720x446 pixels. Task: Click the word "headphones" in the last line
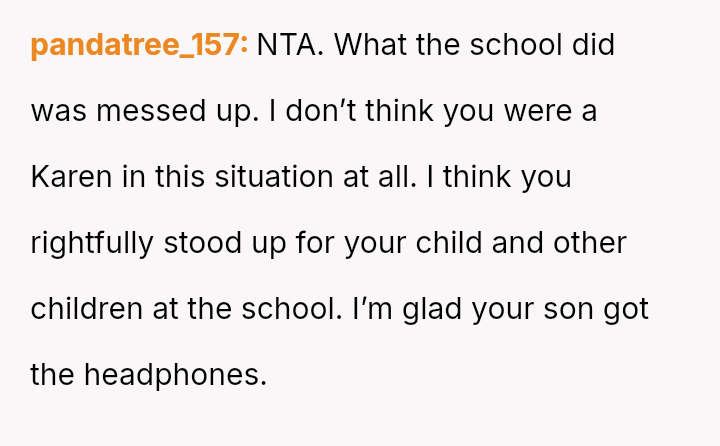tap(174, 376)
